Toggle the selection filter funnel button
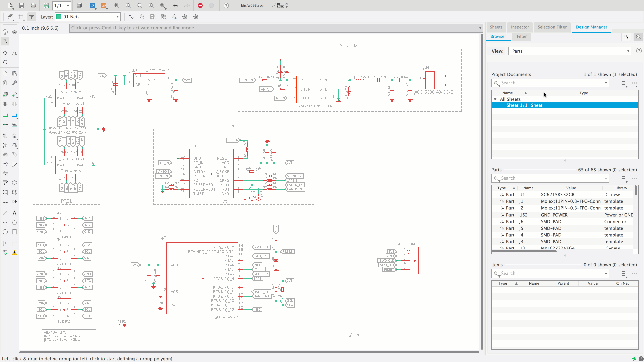This screenshot has height=362, width=644. pos(32,17)
